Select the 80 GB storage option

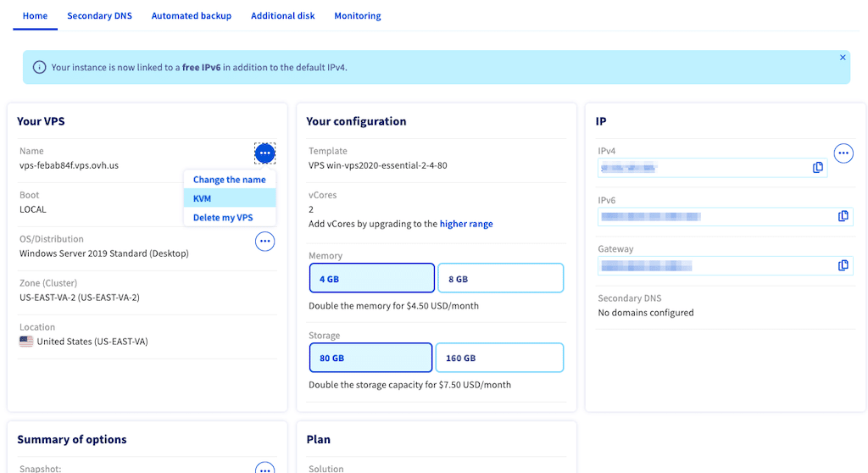(371, 357)
